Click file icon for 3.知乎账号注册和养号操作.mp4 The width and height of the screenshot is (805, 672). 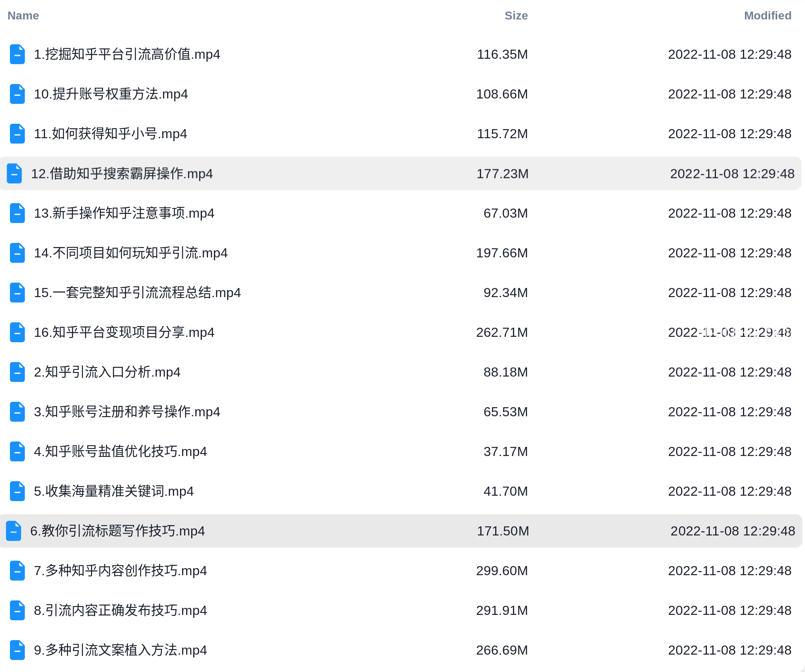(17, 412)
